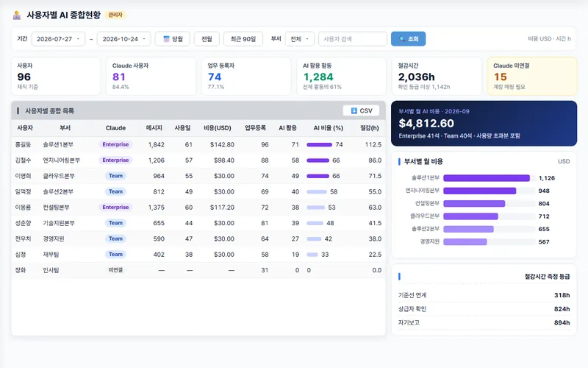Click the Team badge in 심청's row
Viewport: 588px width, 368px height.
coord(115,255)
